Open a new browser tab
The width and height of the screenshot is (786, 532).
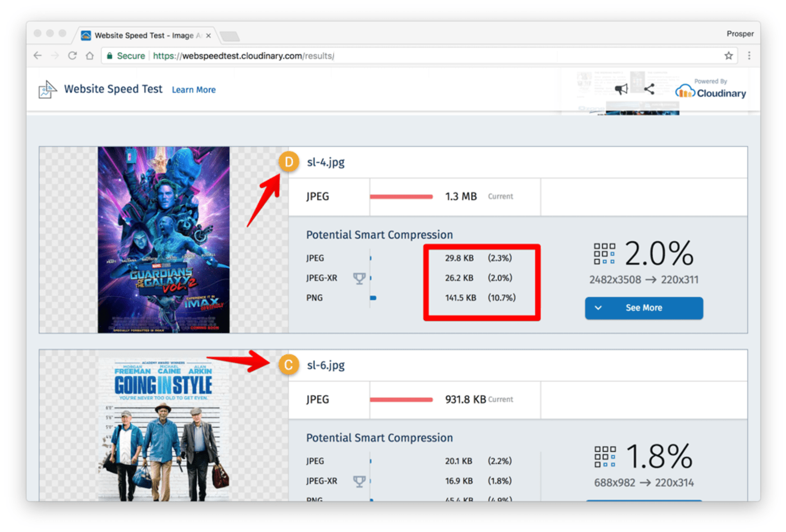point(230,36)
